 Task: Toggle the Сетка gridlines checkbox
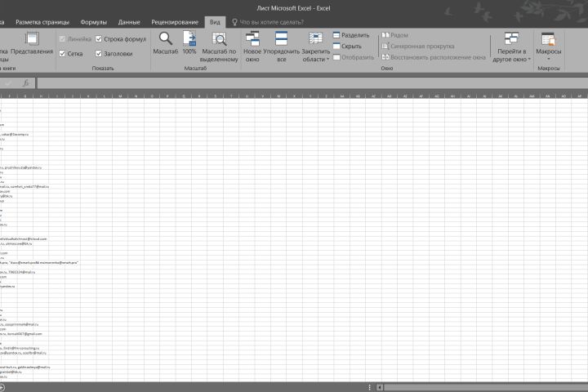(62, 54)
